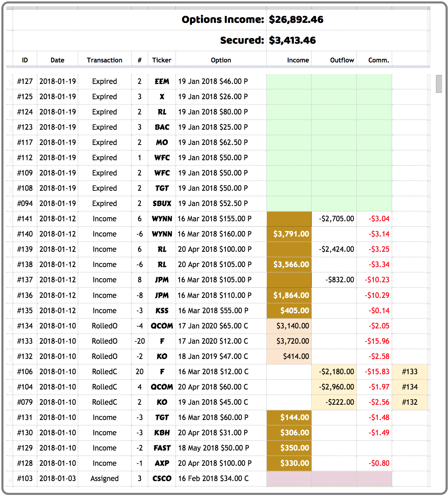The width and height of the screenshot is (448, 497).
Task: Select quantity -20 in row #133
Action: tap(140, 341)
